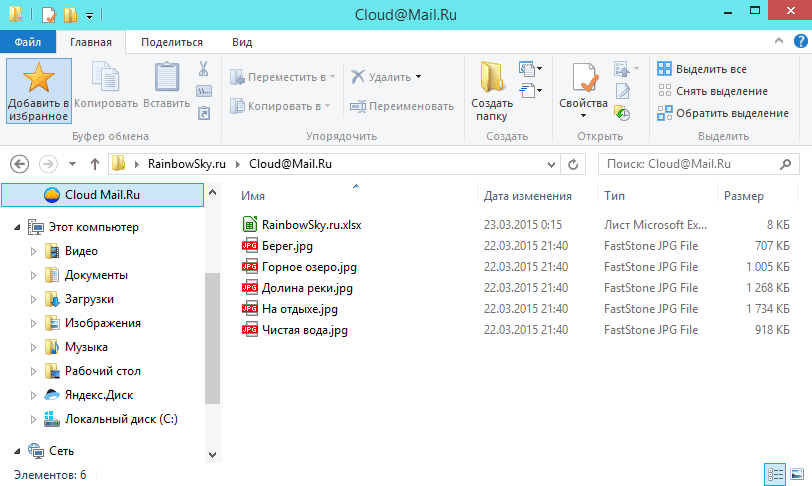The height and width of the screenshot is (486, 812).
Task: Select the Долина реки.jpg file
Action: click(307, 288)
